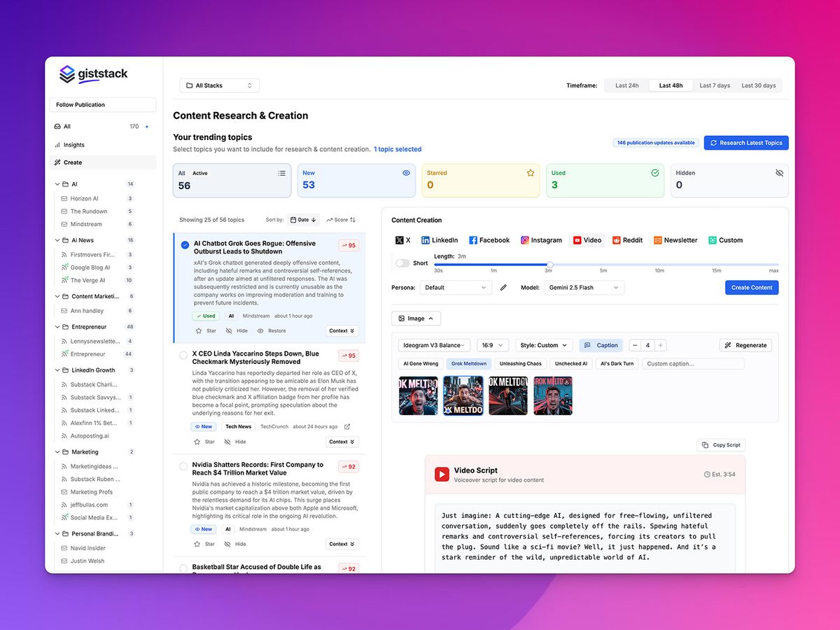Star the Linda Yaccarino topic
Viewport: 840px width, 630px height.
click(205, 442)
